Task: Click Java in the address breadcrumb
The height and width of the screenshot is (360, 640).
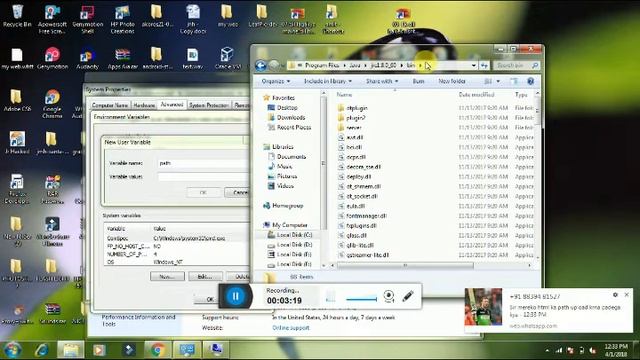Action: coord(355,65)
